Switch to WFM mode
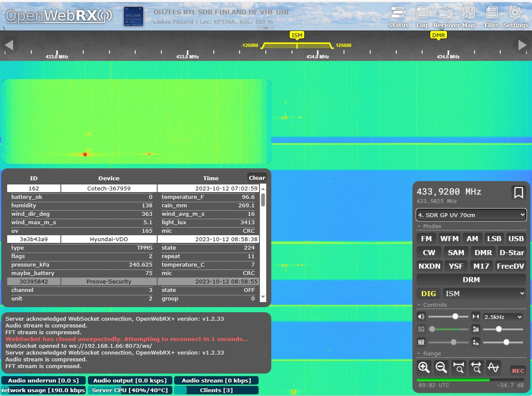The image size is (532, 396). 449,239
